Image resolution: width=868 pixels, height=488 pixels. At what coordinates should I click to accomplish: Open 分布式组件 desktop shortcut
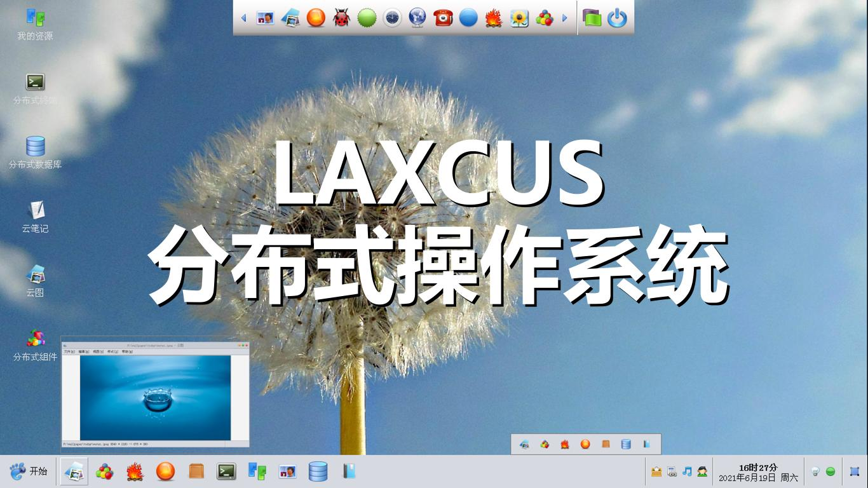pos(35,345)
